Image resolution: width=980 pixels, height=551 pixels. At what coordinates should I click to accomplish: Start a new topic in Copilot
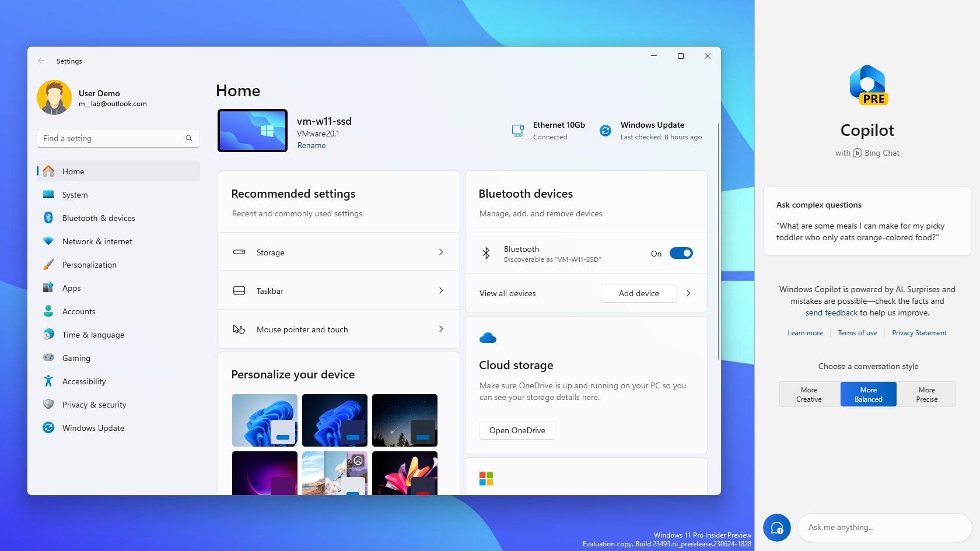pyautogui.click(x=777, y=528)
